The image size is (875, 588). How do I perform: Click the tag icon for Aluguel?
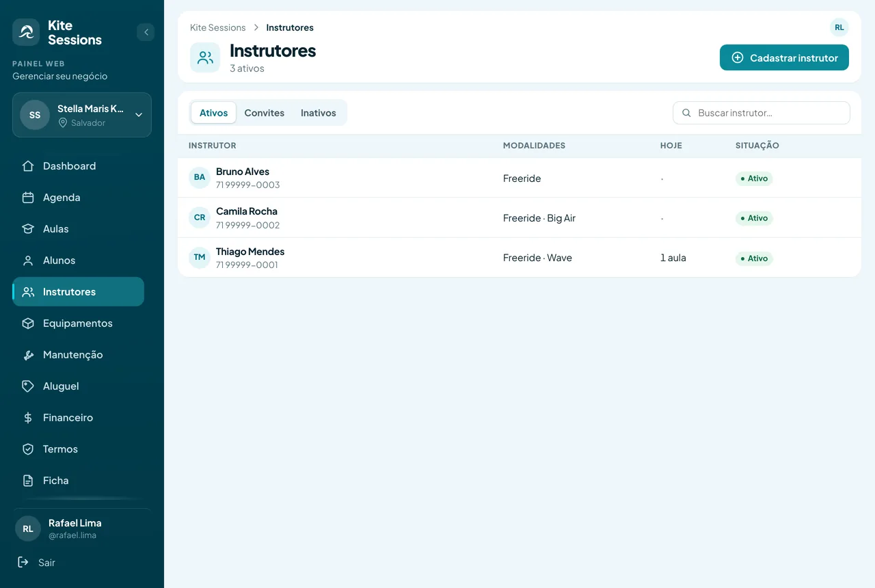[x=28, y=386]
